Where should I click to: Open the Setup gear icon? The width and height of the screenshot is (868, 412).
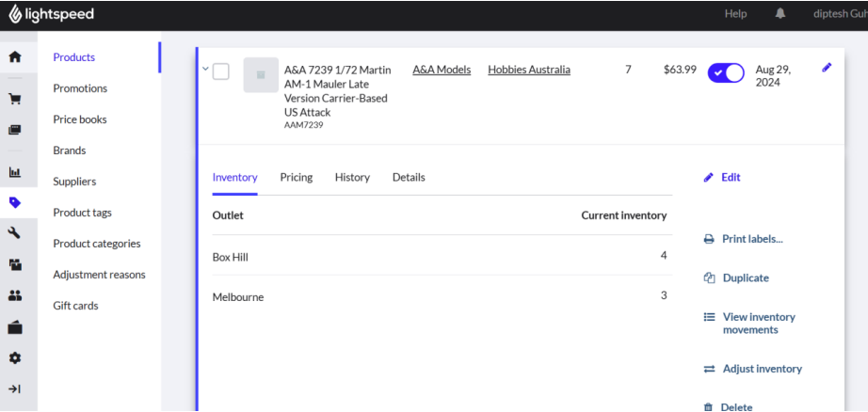pyautogui.click(x=15, y=358)
